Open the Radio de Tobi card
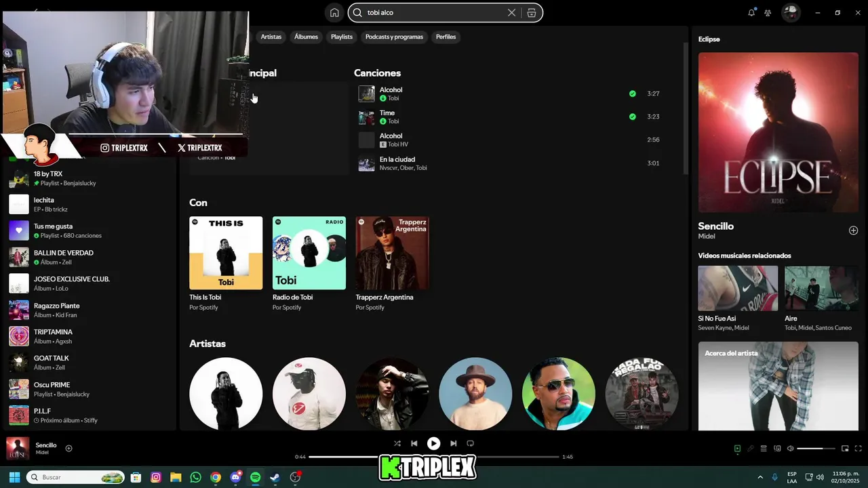 [309, 264]
